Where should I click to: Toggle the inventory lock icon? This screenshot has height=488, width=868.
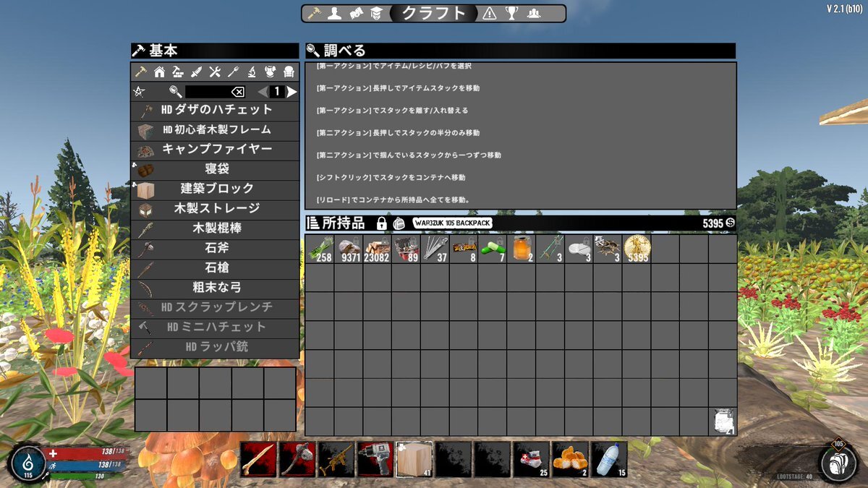click(381, 223)
